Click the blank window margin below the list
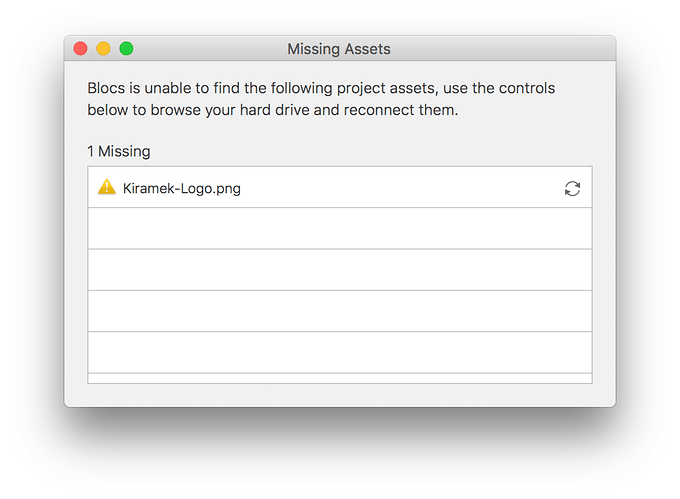 point(340,395)
